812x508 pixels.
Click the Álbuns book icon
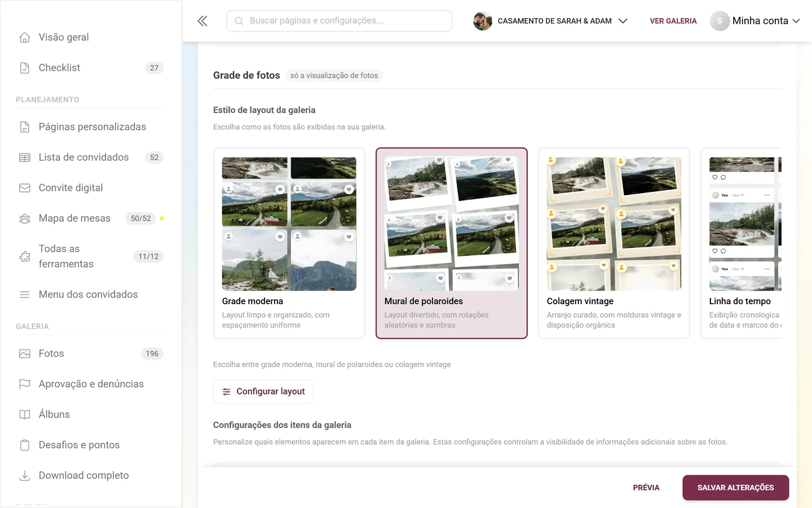click(x=25, y=415)
